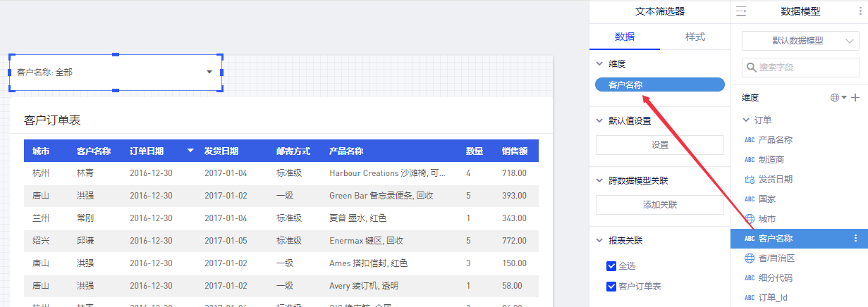This screenshot has width=868, height=307.
Task: Toggle the 全选 checkbox
Action: click(x=611, y=266)
